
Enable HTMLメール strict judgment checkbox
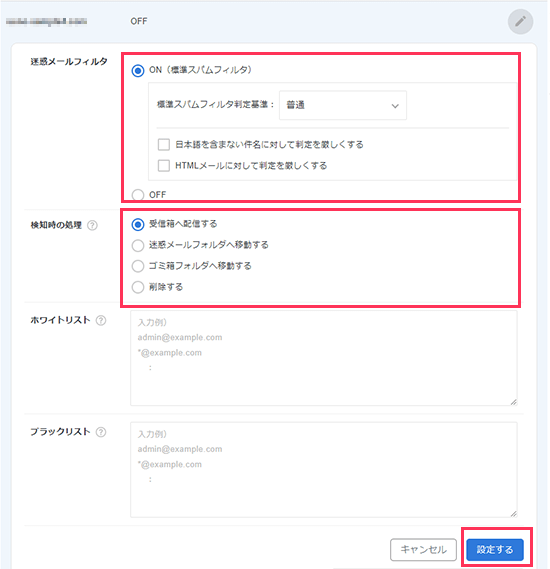click(x=164, y=166)
